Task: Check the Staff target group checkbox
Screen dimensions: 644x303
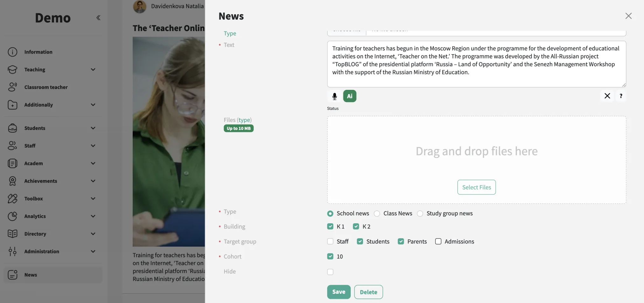Action: (330, 242)
